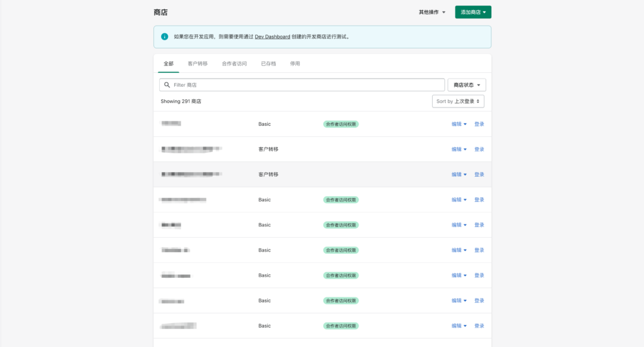Screen dimensions: 644x347
Task: Click the info icon in the banner
Action: click(x=164, y=36)
